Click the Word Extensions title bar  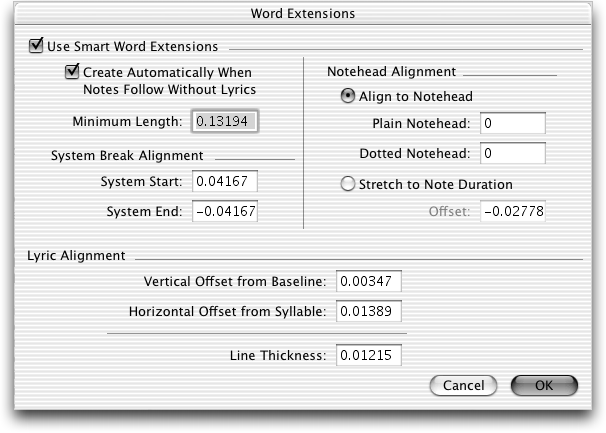tap(303, 14)
